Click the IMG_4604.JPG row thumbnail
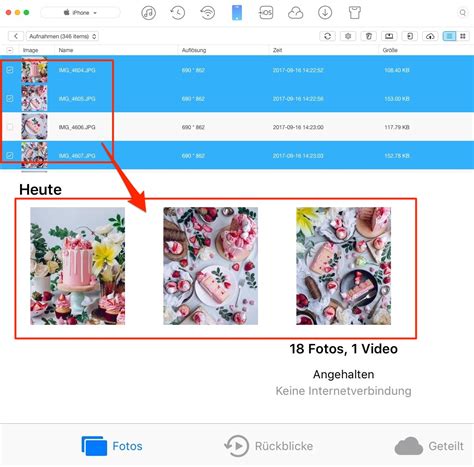This screenshot has height=467, width=474. pos(34,70)
